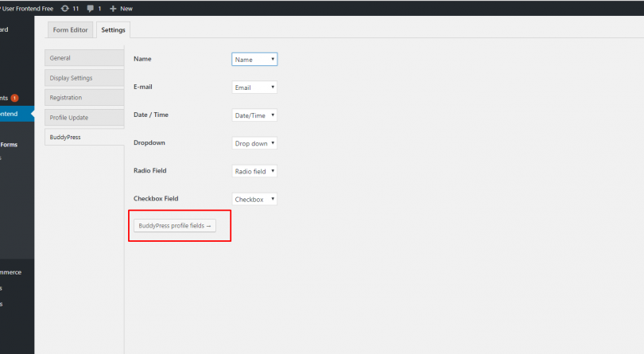Image resolution: width=644 pixels, height=354 pixels.
Task: Expand the Email mapping dropdown
Action: coord(254,88)
